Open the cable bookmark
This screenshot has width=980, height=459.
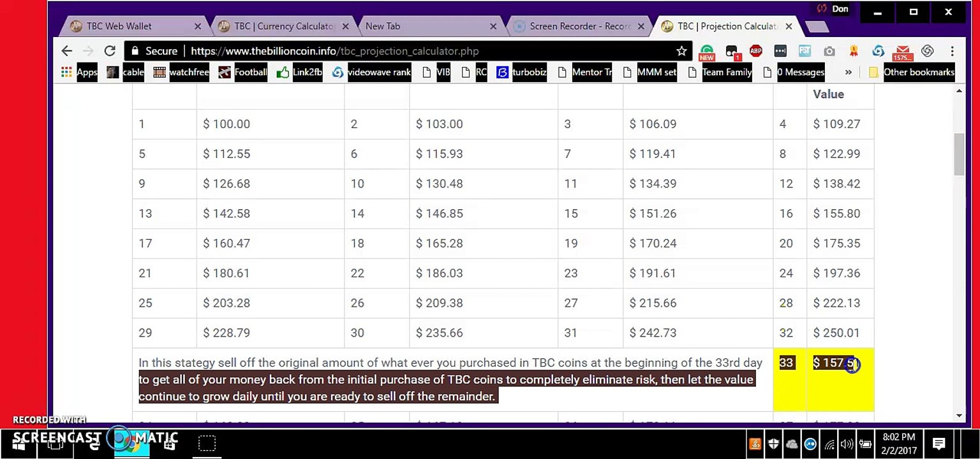pyautogui.click(x=126, y=72)
